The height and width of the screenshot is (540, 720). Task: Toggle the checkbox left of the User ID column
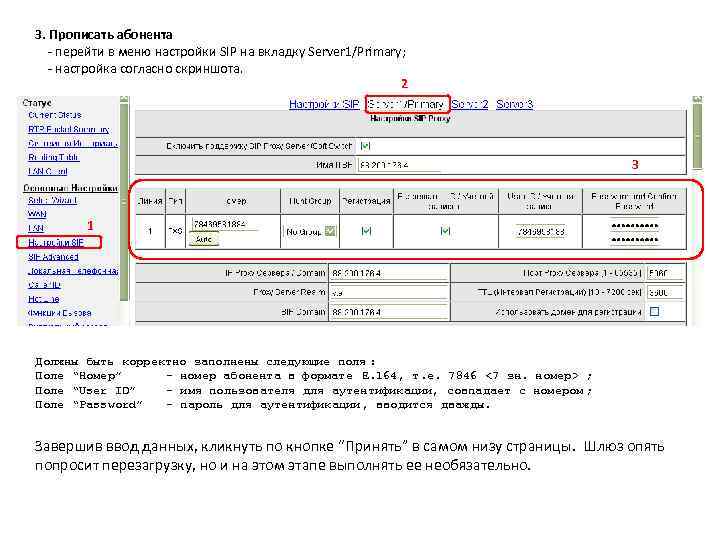tap(445, 231)
